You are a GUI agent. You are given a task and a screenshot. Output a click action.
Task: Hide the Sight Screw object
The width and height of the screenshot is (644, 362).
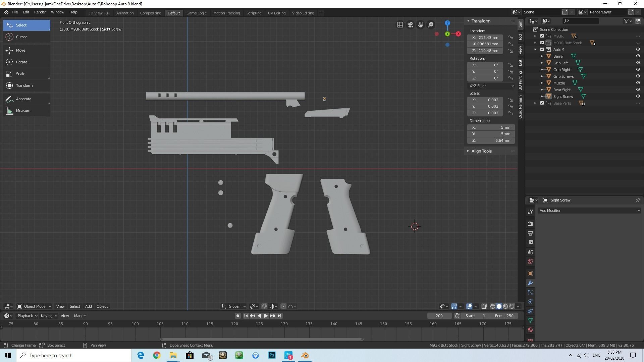click(x=638, y=96)
